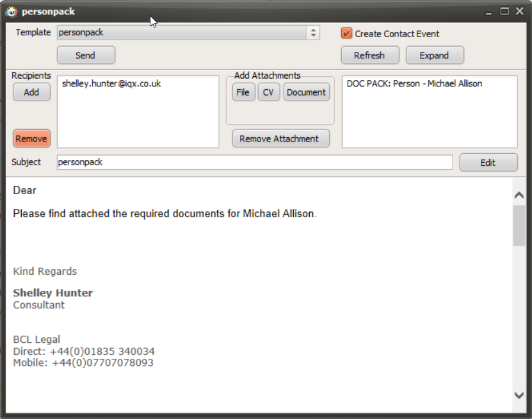Click the Remove Attachment button

tap(280, 138)
